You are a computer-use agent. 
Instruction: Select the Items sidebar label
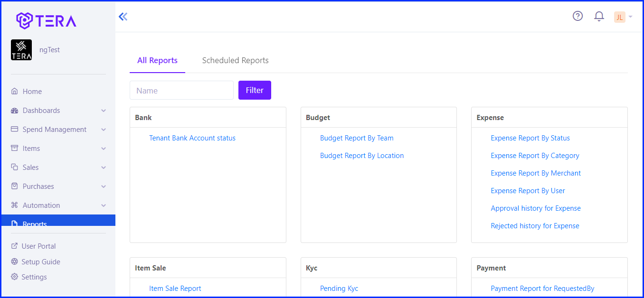click(x=31, y=149)
